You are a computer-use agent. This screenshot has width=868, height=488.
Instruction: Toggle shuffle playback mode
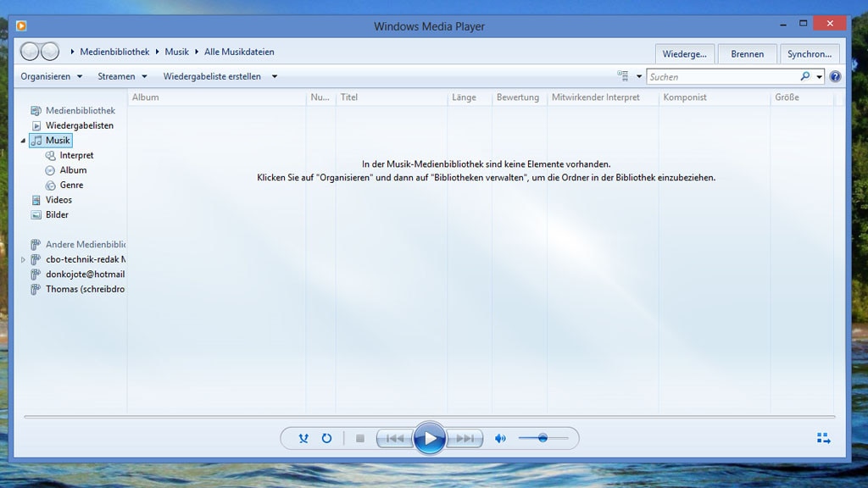click(303, 438)
